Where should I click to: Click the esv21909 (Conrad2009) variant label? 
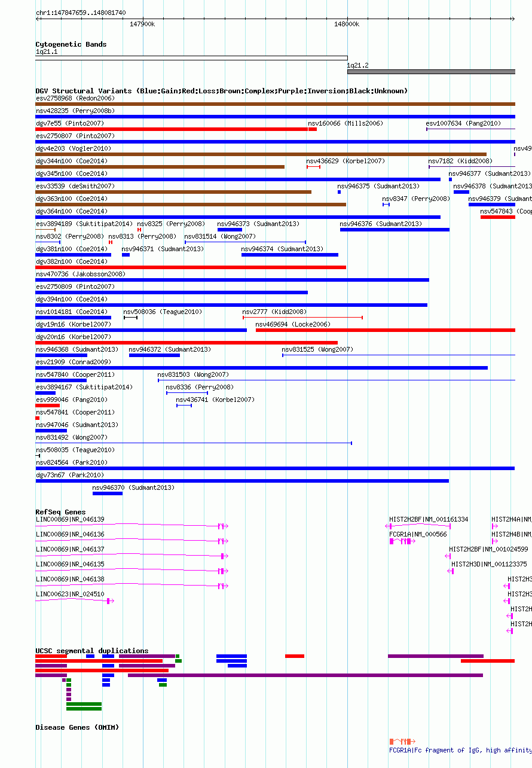click(x=74, y=362)
